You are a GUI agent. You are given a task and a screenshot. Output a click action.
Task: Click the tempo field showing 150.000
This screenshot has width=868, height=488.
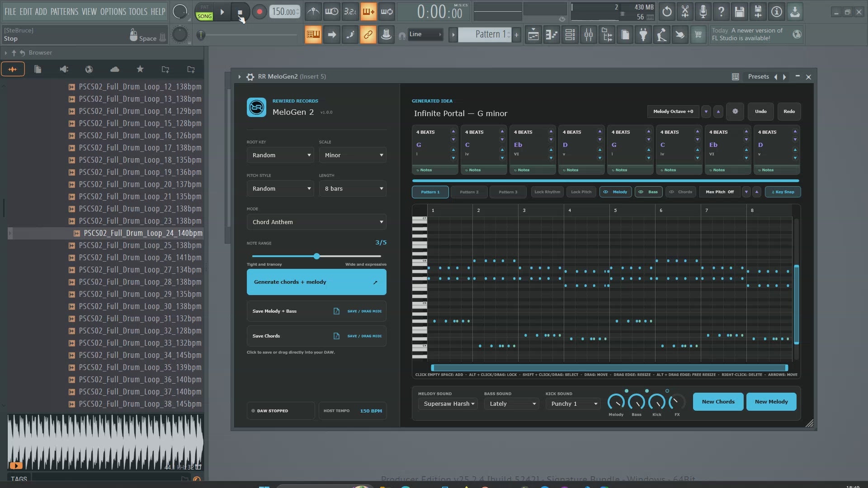284,12
